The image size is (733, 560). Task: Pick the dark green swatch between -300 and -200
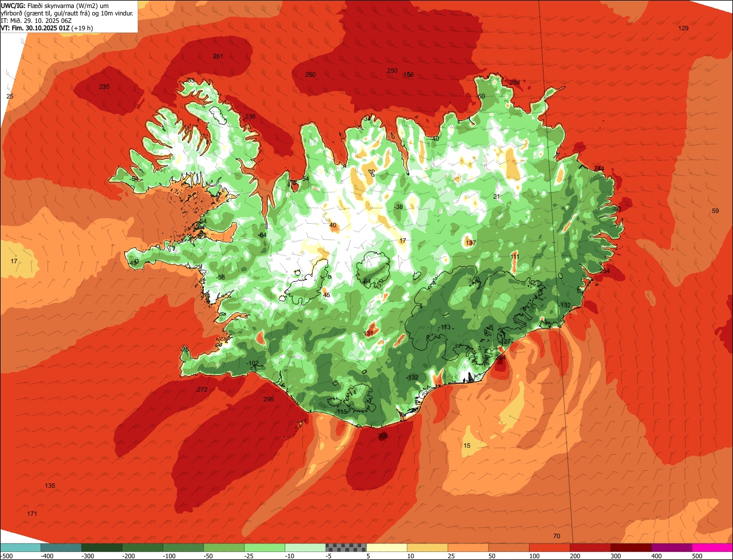click(102, 547)
